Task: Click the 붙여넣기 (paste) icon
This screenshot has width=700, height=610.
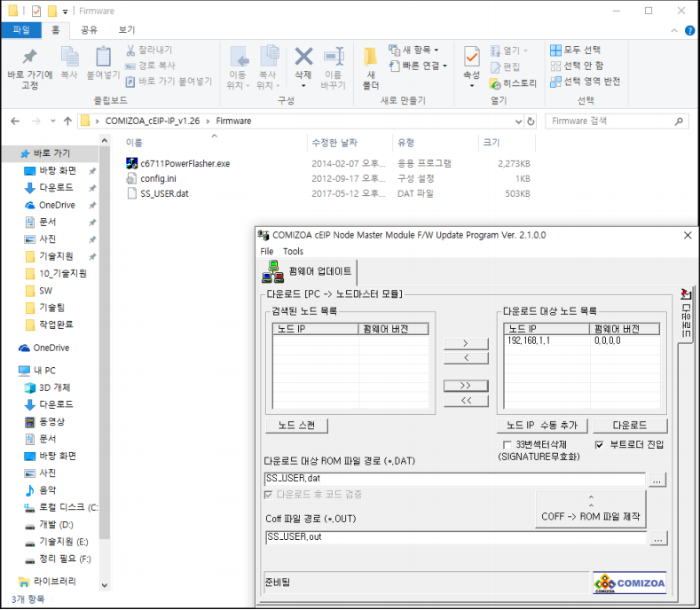Action: point(104,60)
